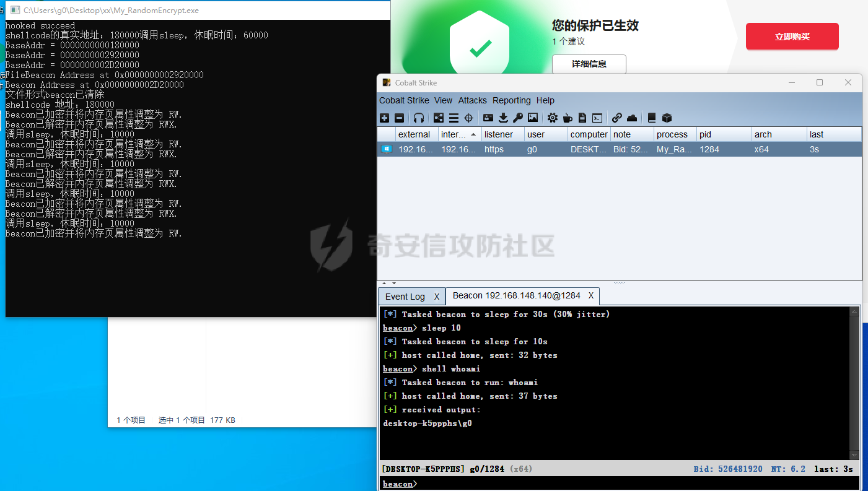
Task: Click the Windows icon in session row
Action: point(387,149)
